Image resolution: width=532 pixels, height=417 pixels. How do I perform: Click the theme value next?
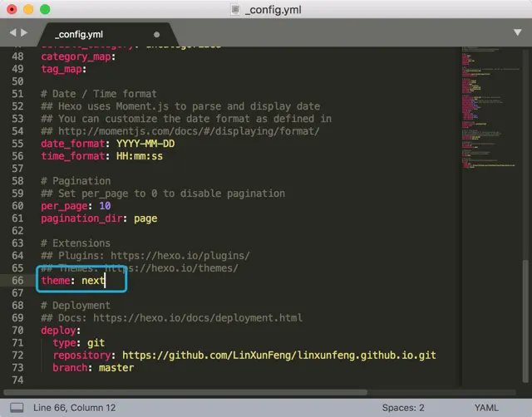tap(93, 281)
